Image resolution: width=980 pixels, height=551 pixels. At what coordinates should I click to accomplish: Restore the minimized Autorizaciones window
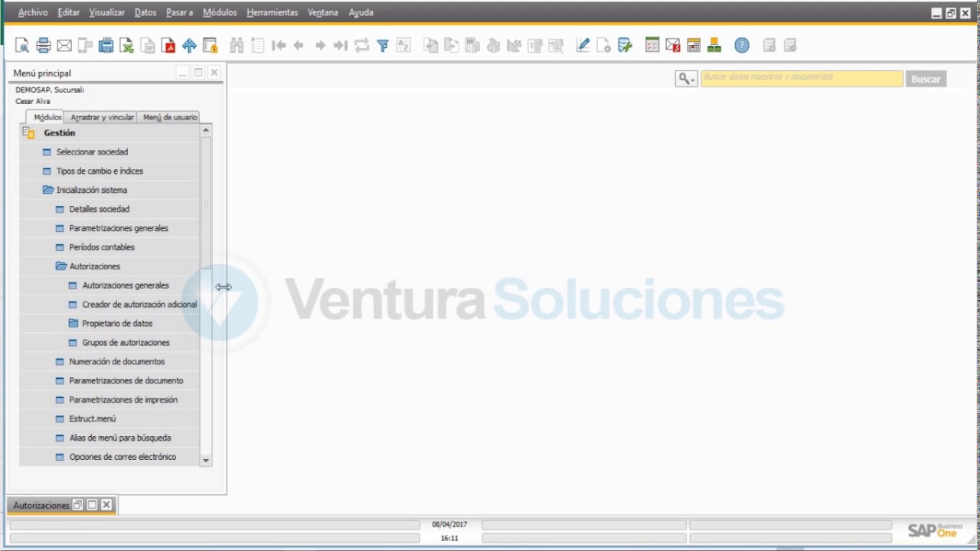tap(77, 505)
